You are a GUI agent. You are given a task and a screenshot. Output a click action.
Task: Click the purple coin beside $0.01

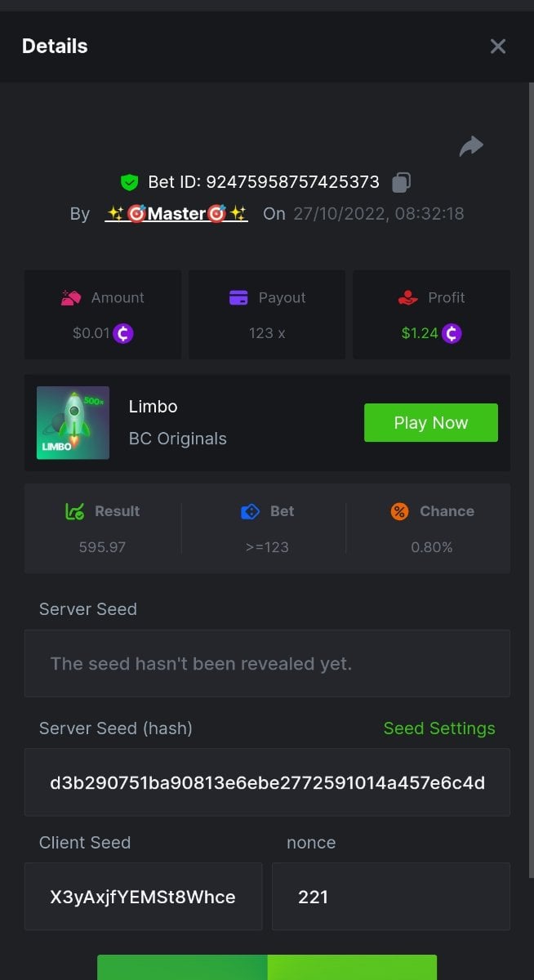click(123, 333)
